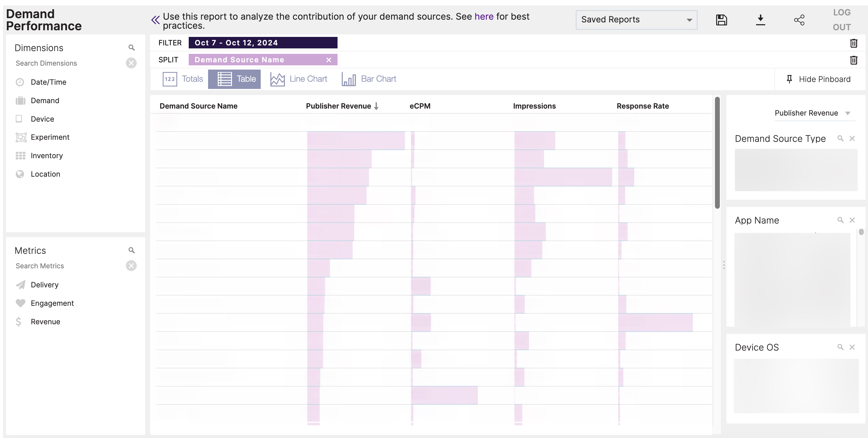The width and height of the screenshot is (868, 438).
Task: Click LOG OUT
Action: [x=842, y=20]
